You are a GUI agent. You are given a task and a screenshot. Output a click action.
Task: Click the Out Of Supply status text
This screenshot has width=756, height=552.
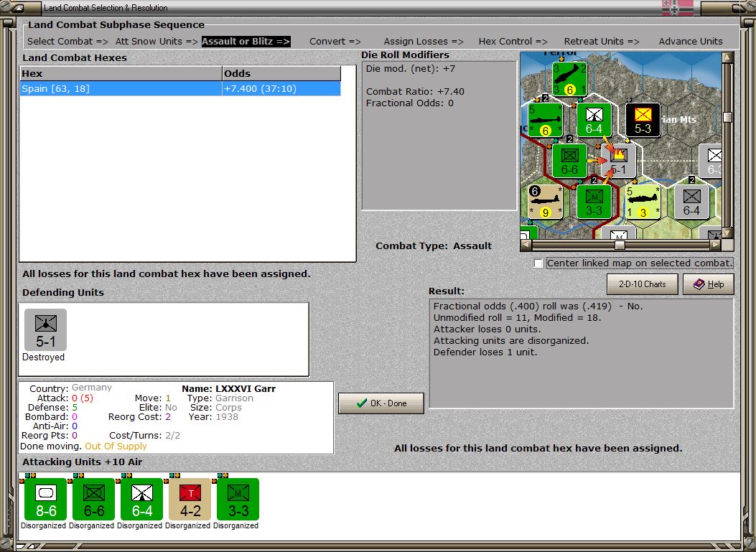coord(116,446)
